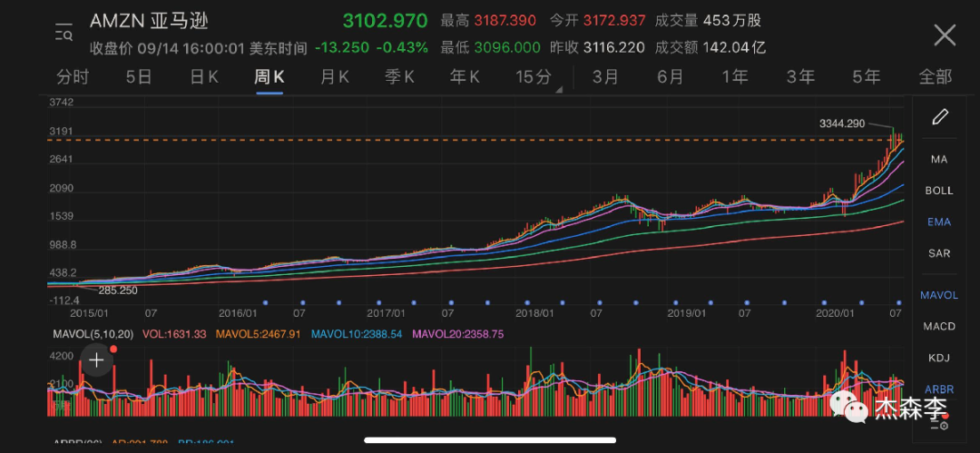Show 全部 full history range
Screen dimensions: 980x453
(x=935, y=77)
